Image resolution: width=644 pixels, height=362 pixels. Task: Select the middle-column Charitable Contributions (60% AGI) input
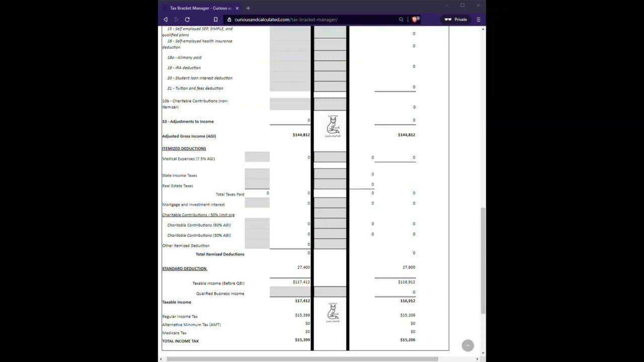click(330, 223)
